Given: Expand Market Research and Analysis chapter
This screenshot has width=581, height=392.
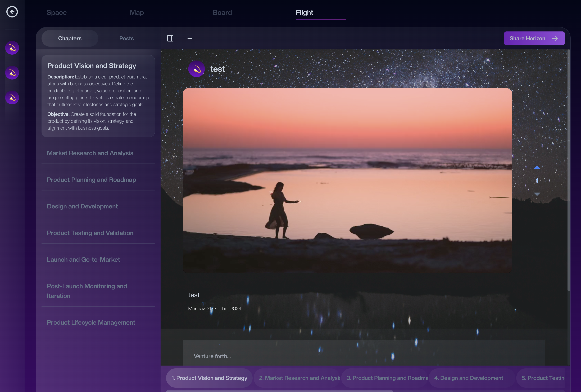Looking at the screenshot, I should click(90, 153).
